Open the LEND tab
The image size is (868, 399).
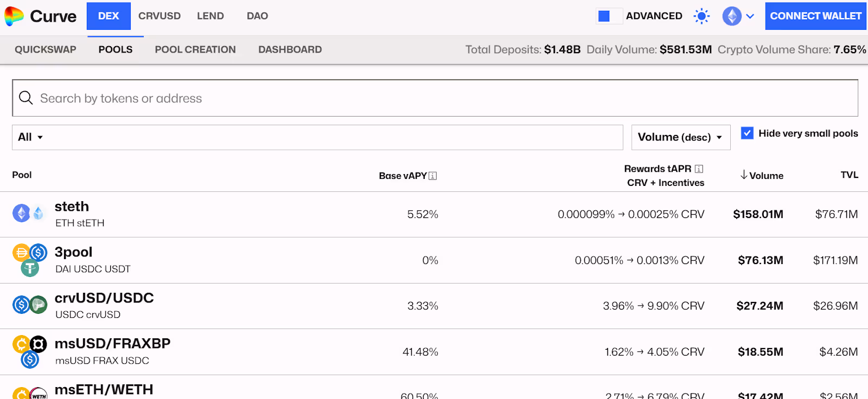210,16
